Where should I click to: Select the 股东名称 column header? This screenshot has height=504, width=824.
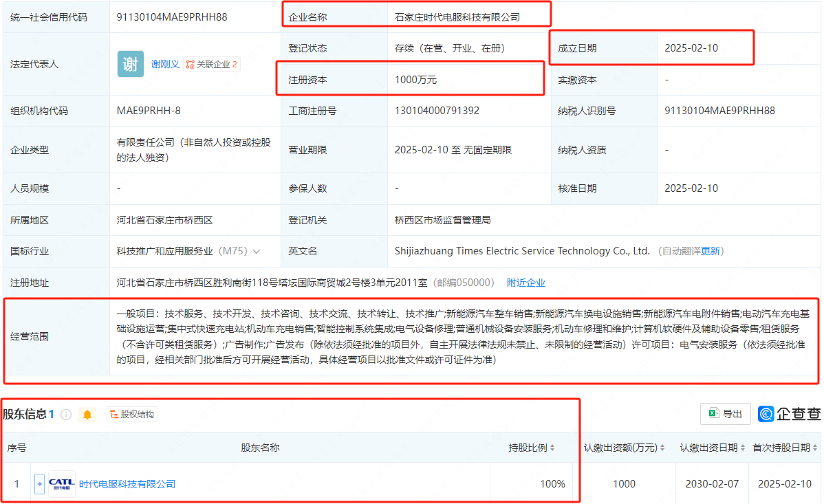[x=260, y=448]
